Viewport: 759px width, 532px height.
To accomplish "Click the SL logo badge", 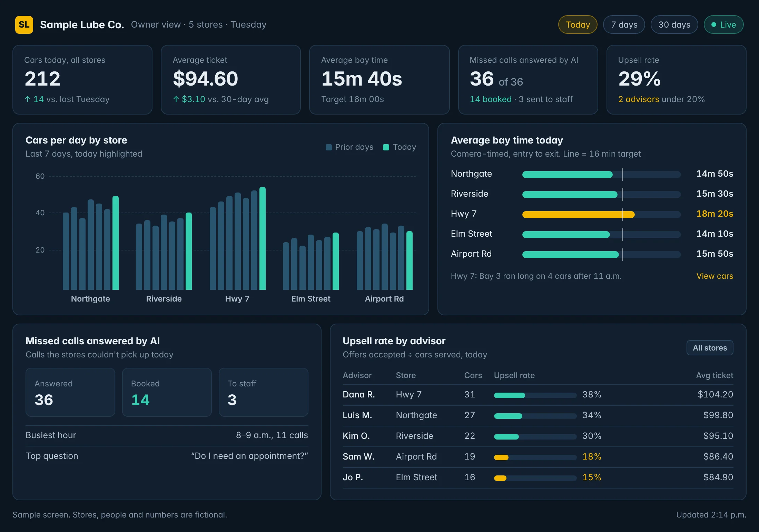I will 24,25.
